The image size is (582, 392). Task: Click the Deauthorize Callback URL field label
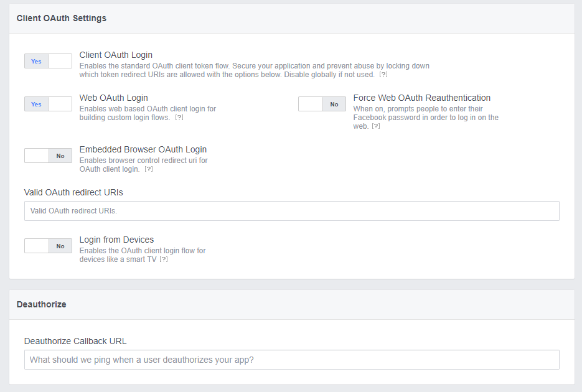click(75, 341)
